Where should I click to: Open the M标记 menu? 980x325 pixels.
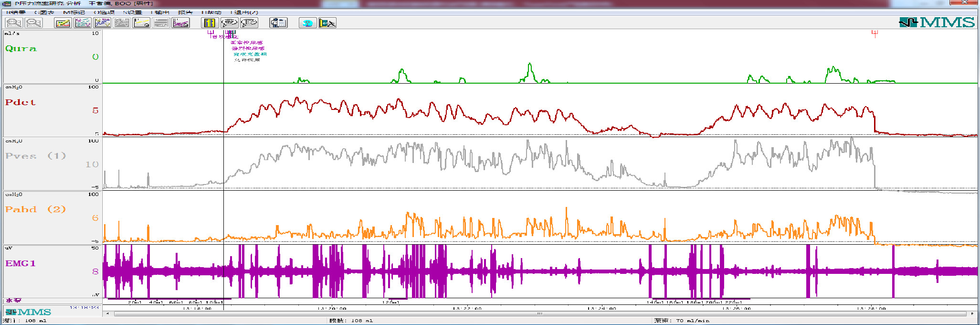pyautogui.click(x=74, y=12)
